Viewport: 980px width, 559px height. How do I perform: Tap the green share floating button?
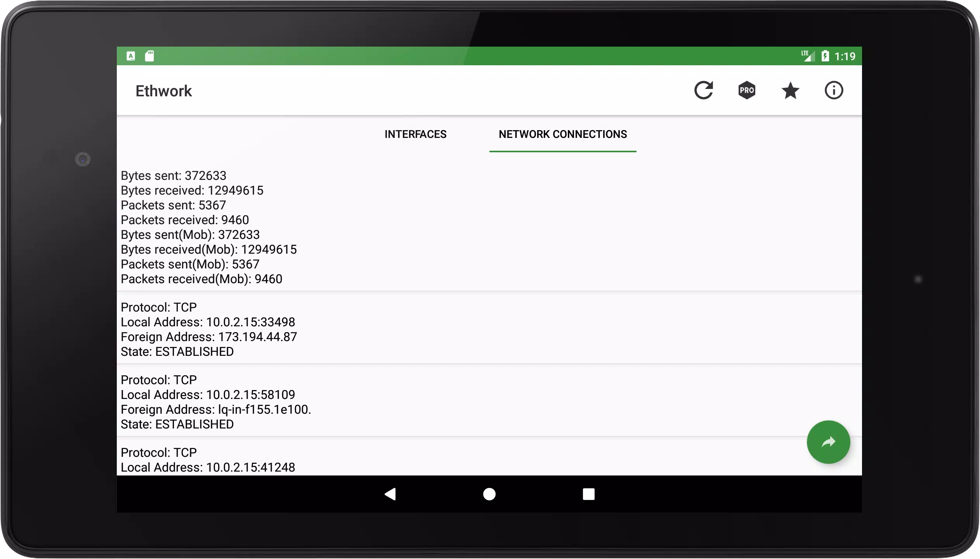[x=828, y=442]
